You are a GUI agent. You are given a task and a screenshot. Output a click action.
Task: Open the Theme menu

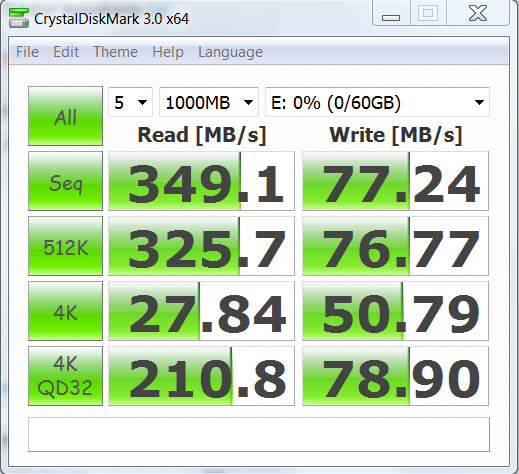click(x=115, y=52)
